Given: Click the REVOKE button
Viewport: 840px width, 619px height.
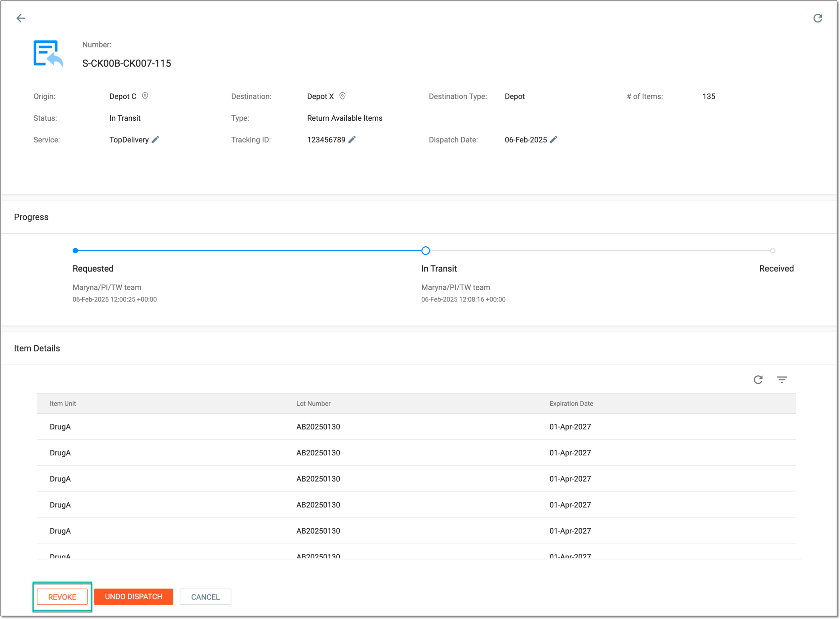Looking at the screenshot, I should pyautogui.click(x=62, y=596).
